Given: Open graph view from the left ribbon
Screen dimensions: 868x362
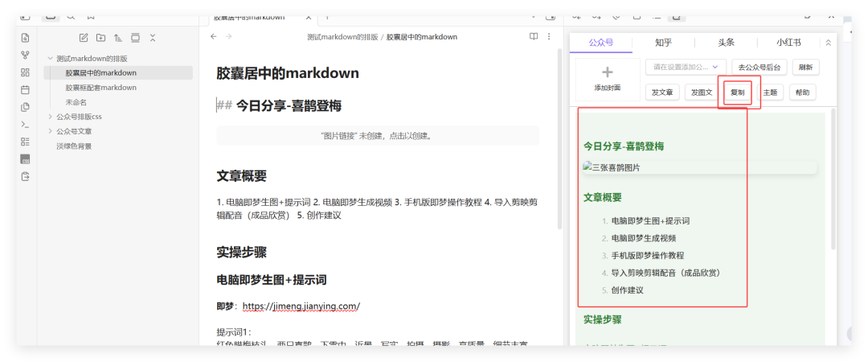Looking at the screenshot, I should point(25,55).
